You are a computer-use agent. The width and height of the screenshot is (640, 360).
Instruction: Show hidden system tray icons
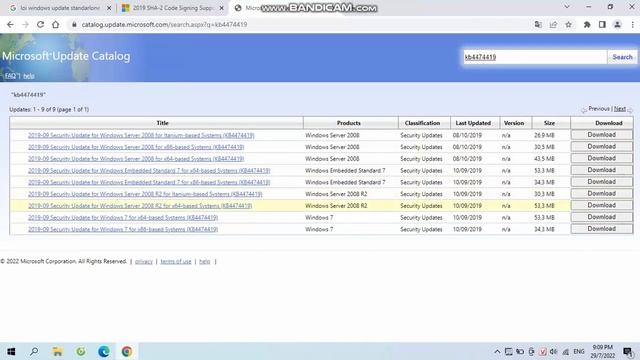(497, 351)
